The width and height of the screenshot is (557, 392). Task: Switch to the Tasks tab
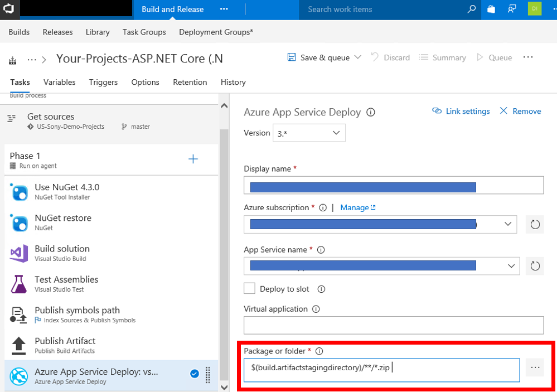[20, 82]
